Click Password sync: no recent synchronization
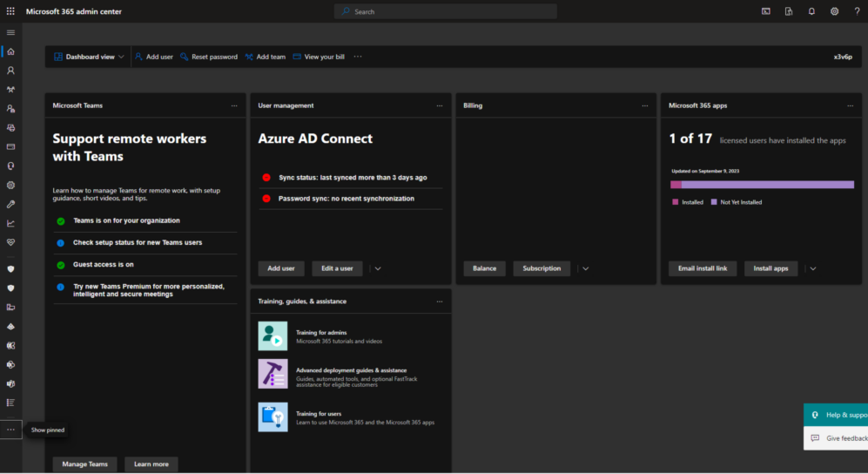 (351, 199)
